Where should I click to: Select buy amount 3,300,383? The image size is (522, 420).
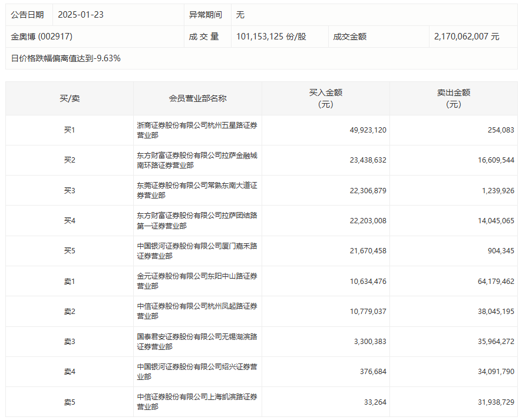(370, 342)
